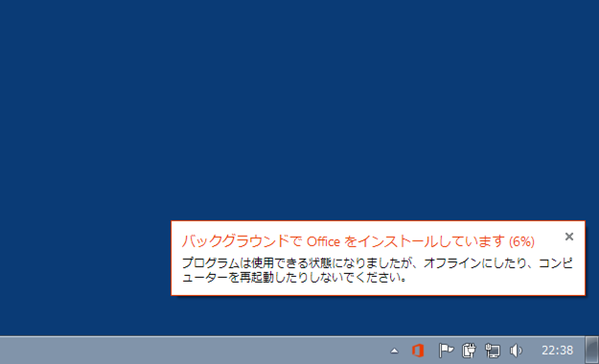Click the (6%) progress indicator text
The width and height of the screenshot is (599, 364).
pyautogui.click(x=521, y=241)
